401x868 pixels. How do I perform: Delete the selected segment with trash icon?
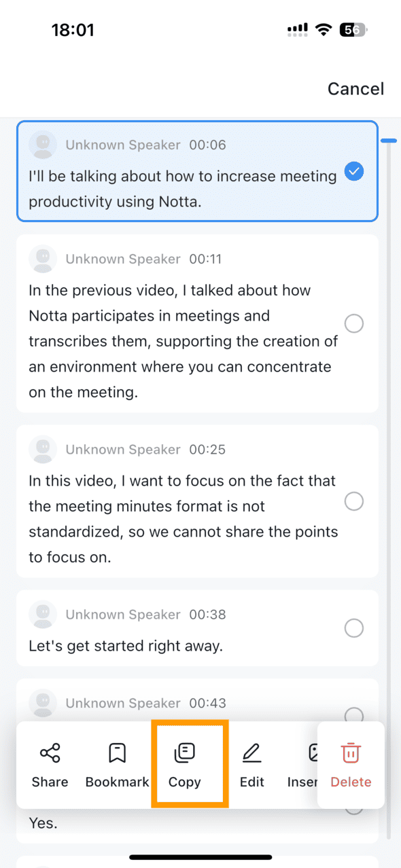coord(351,753)
